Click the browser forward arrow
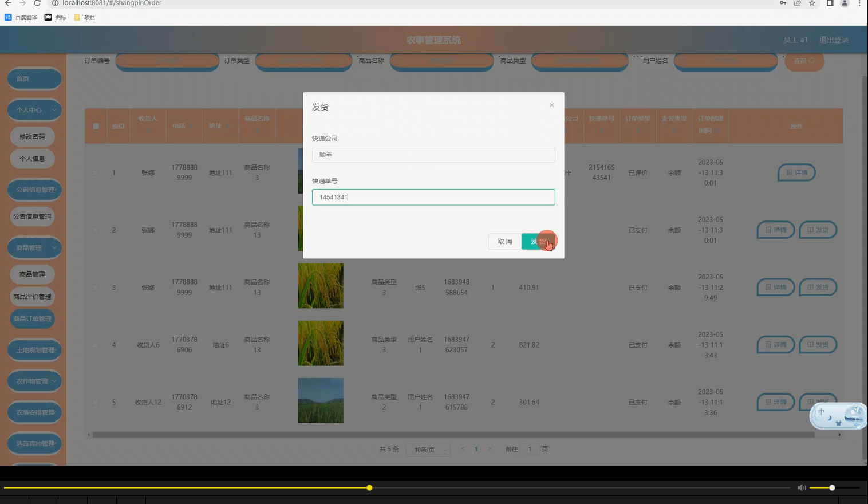 (22, 3)
